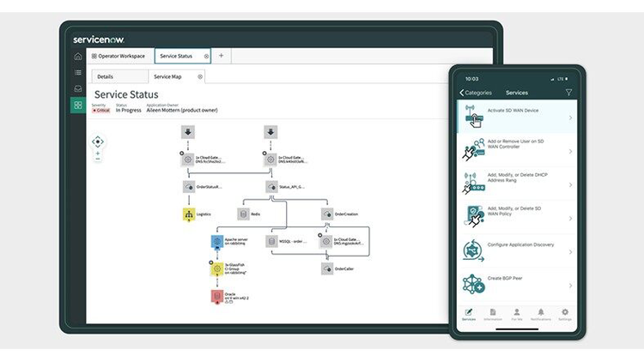
Task: Click the Create BGP Peer network illustration
Action: 474,284
